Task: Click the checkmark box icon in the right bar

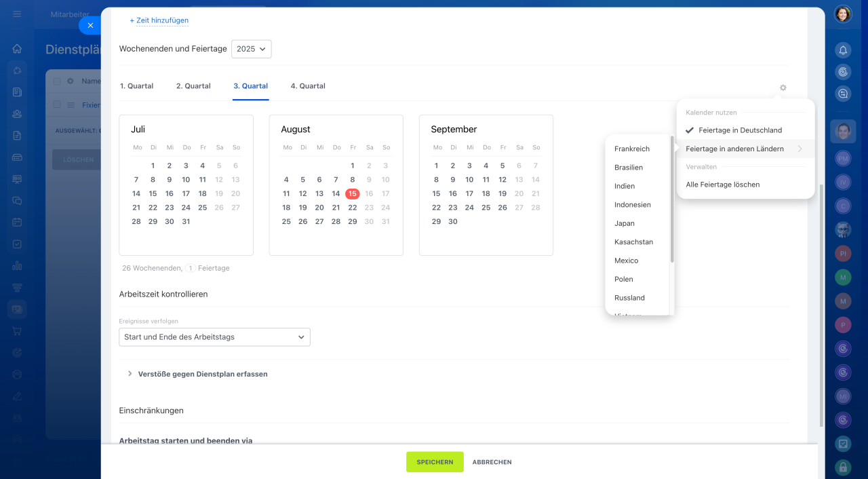Action: tap(843, 443)
